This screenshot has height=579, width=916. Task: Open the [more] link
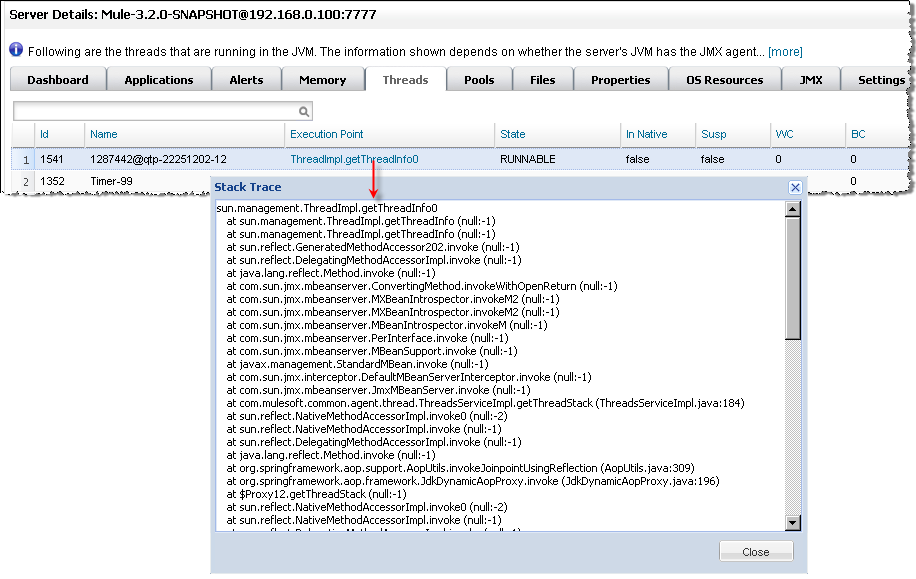click(x=785, y=52)
